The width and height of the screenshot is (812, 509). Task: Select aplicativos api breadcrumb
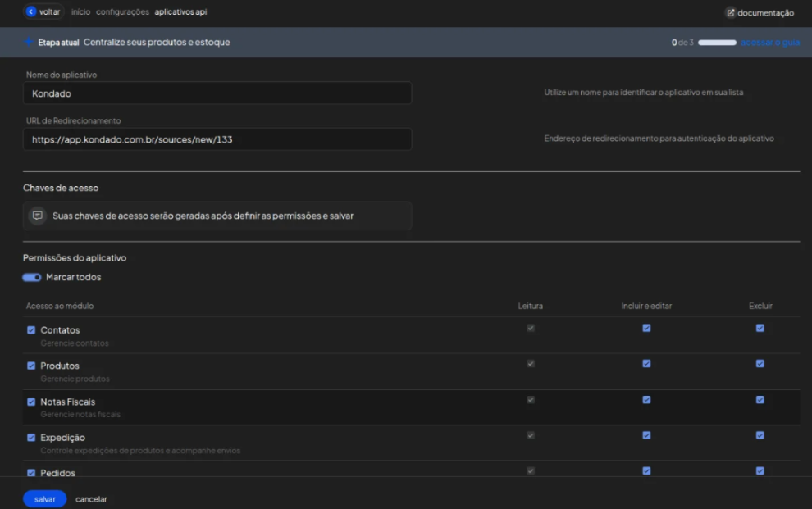click(180, 12)
